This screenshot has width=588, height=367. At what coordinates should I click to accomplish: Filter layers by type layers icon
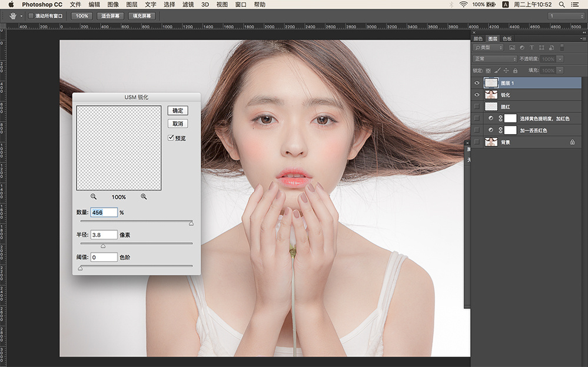pyautogui.click(x=531, y=48)
